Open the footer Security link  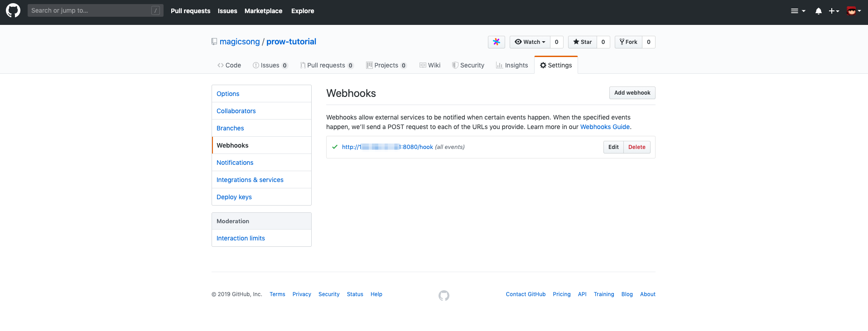(329, 294)
